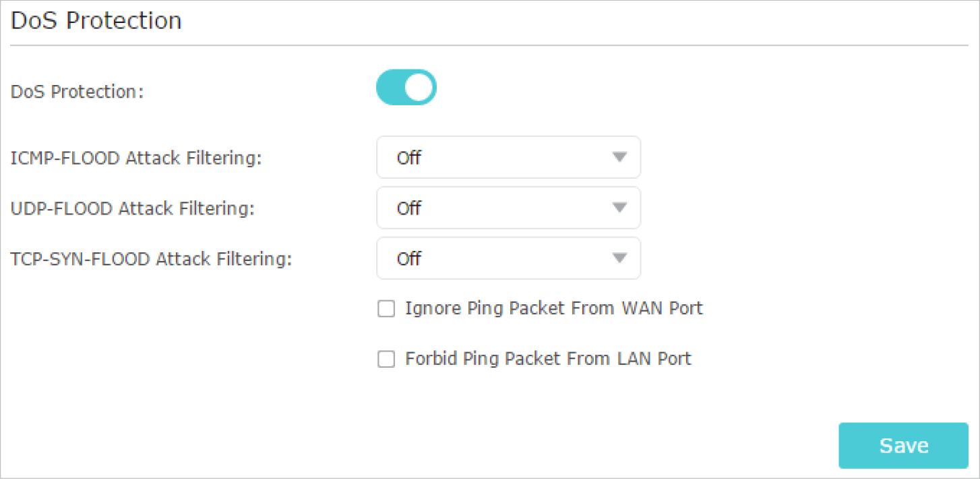Image resolution: width=980 pixels, height=479 pixels.
Task: Select the 'Off' value in the UDP-FLOOD field
Action: (409, 208)
